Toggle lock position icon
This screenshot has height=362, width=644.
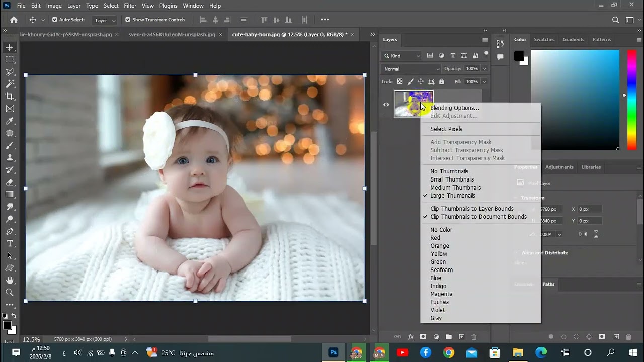point(421,81)
